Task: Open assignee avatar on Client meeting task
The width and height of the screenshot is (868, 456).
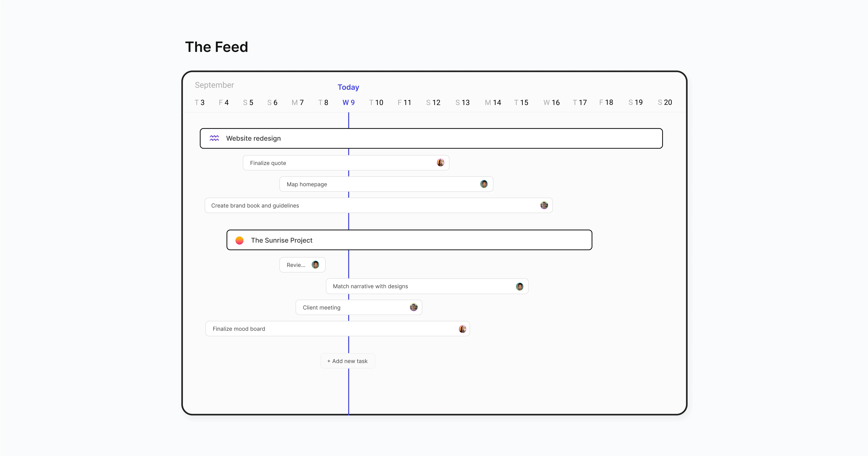Action: click(x=414, y=307)
